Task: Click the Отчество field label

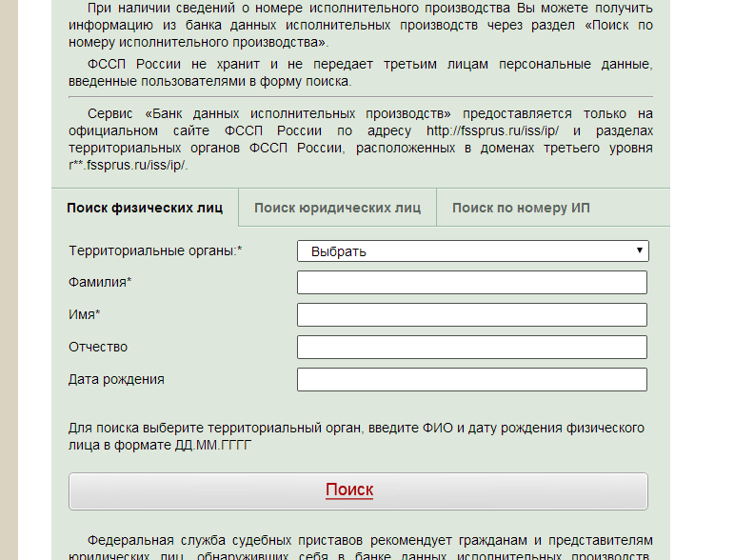Action: click(98, 347)
